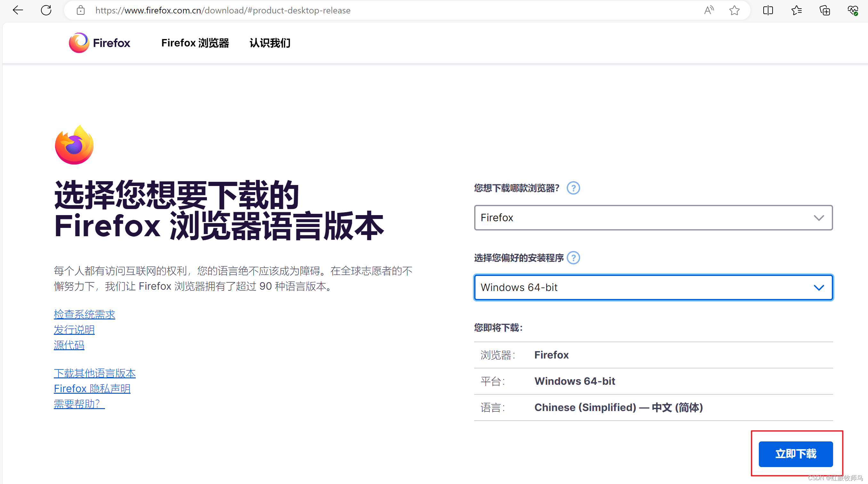Open the 检查系统需求 link
This screenshot has width=868, height=484.
point(84,314)
